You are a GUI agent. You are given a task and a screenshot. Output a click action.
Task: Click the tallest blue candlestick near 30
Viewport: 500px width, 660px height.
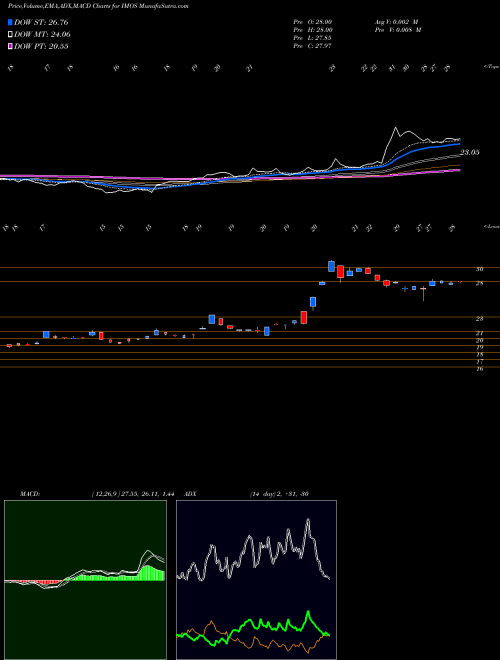pos(331,266)
